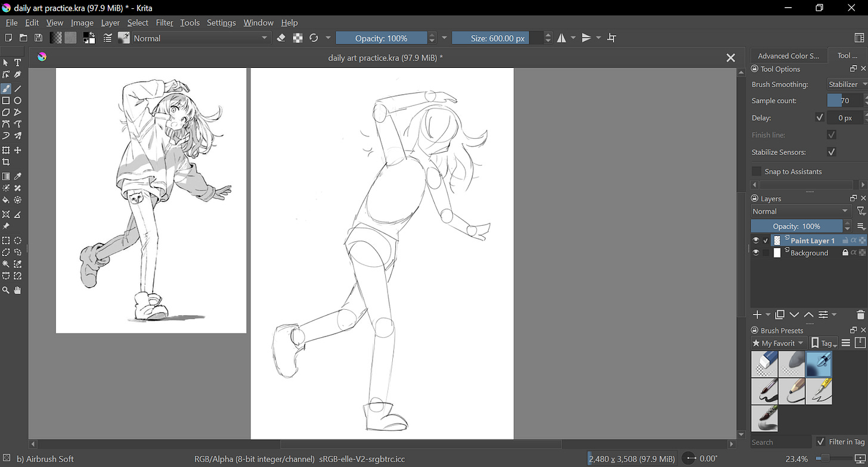868x467 pixels.
Task: Click the brush Opacity slider in toolbar
Action: [382, 38]
